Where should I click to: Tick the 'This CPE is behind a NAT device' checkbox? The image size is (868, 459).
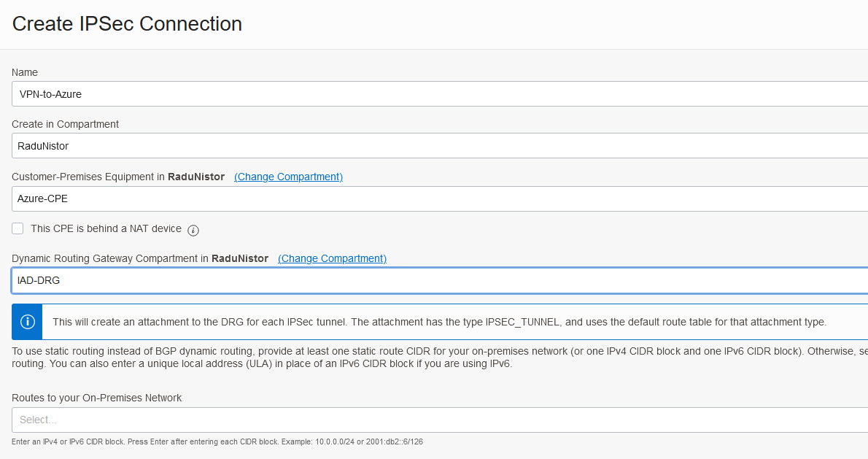point(18,228)
